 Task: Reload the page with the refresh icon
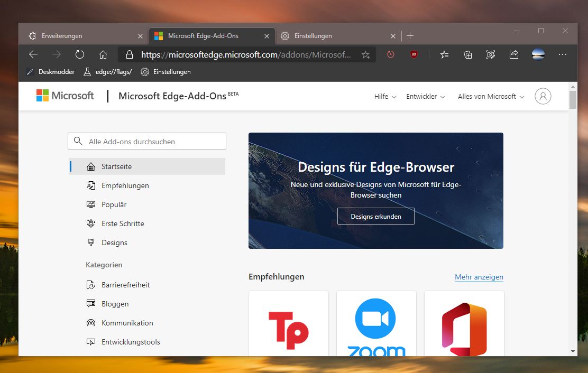(x=79, y=54)
